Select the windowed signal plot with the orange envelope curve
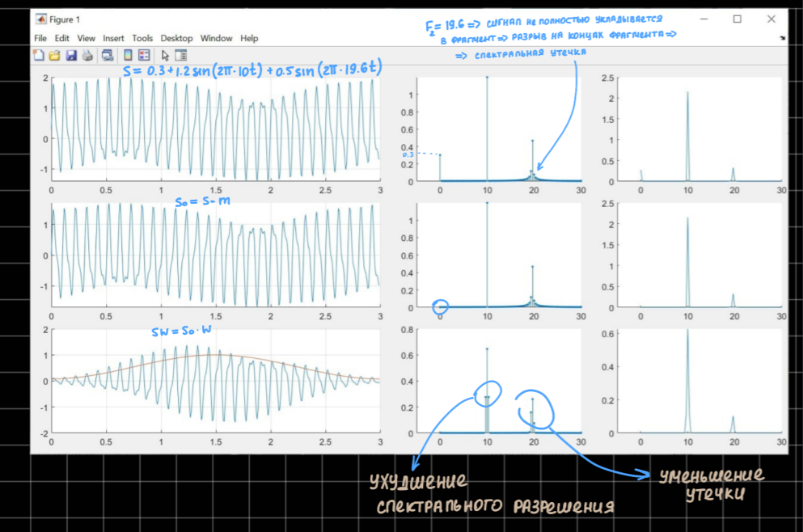 pos(216,382)
